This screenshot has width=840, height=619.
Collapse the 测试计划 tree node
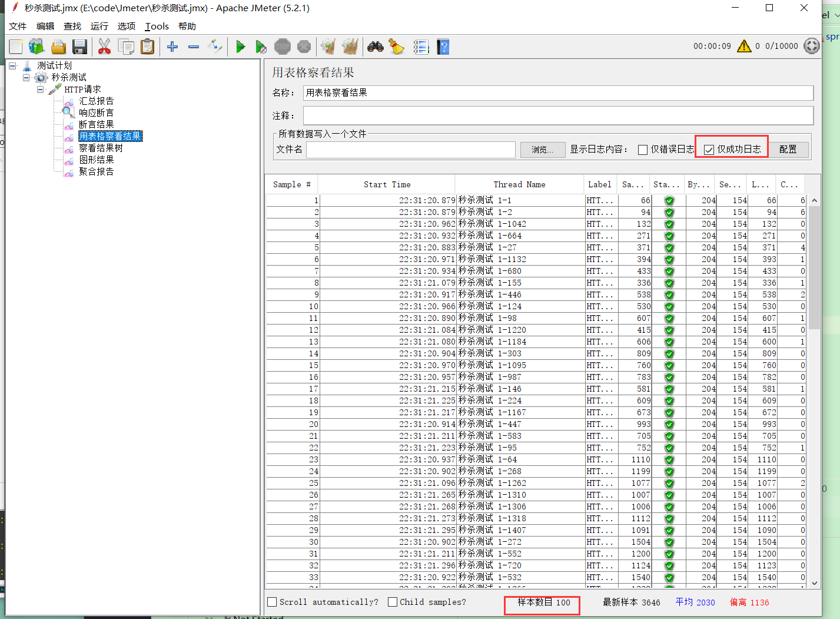coord(12,65)
